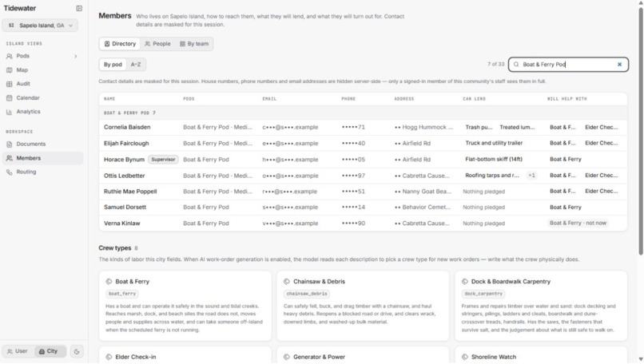
Task: Click Samuel Dorsett's masked email
Action: click(x=290, y=208)
